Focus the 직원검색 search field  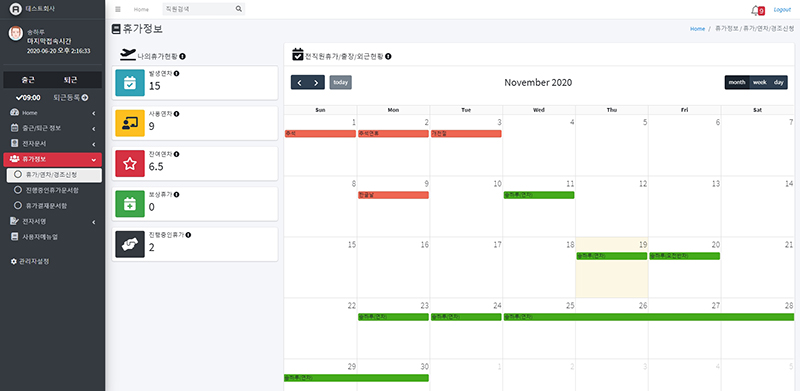coord(198,9)
